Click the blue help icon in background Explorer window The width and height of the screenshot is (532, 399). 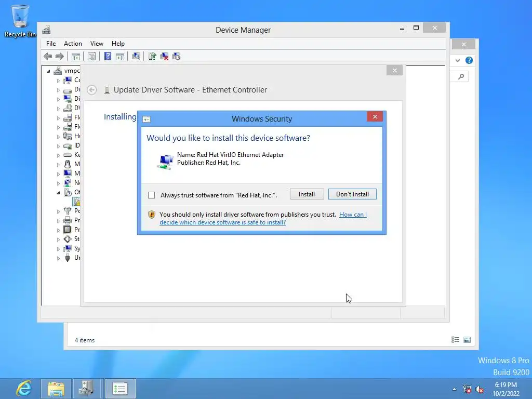(x=469, y=60)
